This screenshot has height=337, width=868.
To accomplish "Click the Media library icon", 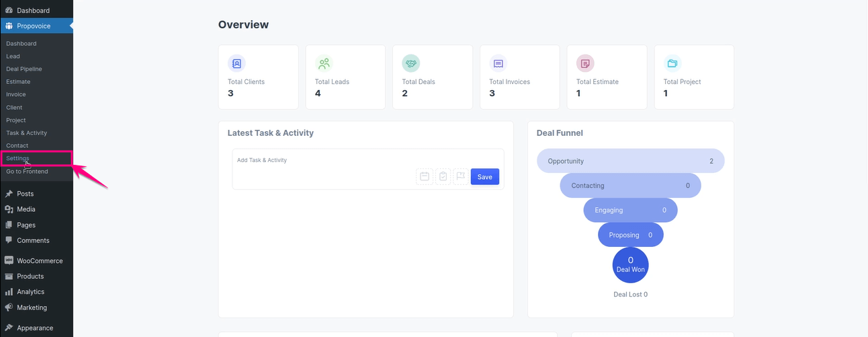I will pyautogui.click(x=9, y=209).
